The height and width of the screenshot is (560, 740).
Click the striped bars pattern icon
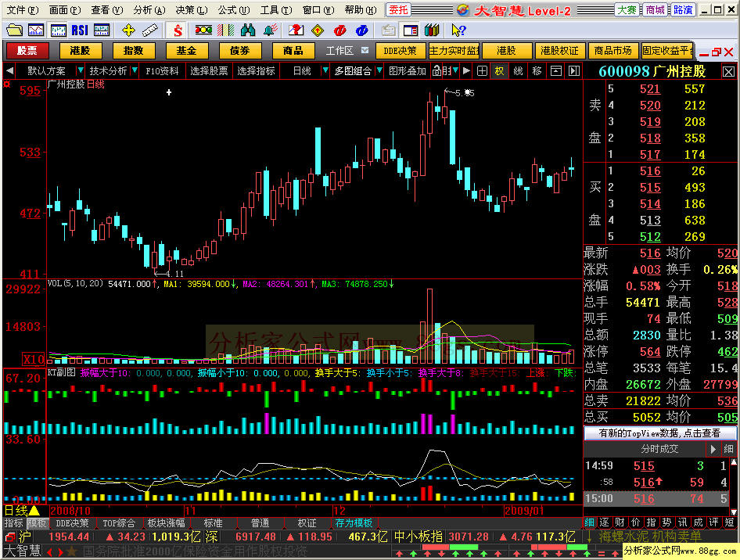tap(225, 31)
